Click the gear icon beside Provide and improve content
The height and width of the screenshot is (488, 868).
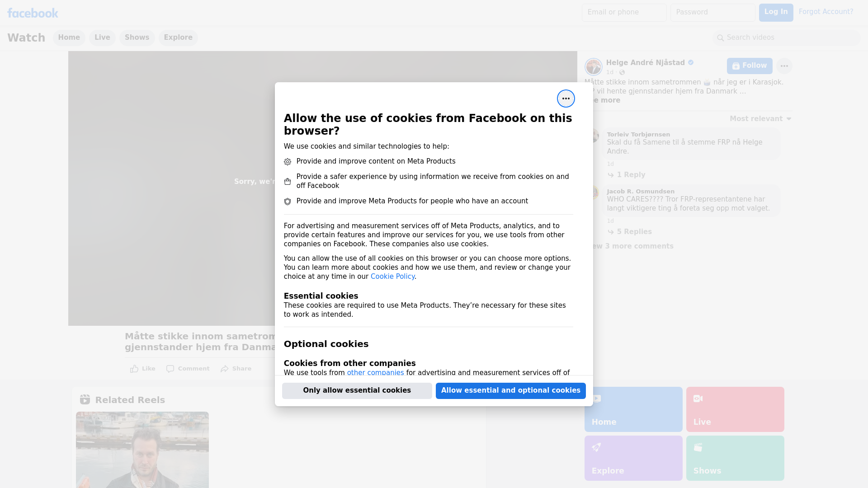click(x=288, y=162)
